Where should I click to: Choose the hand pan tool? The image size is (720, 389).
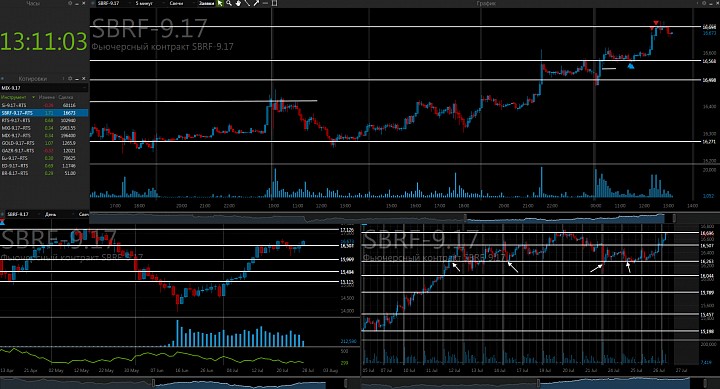[x=238, y=3]
